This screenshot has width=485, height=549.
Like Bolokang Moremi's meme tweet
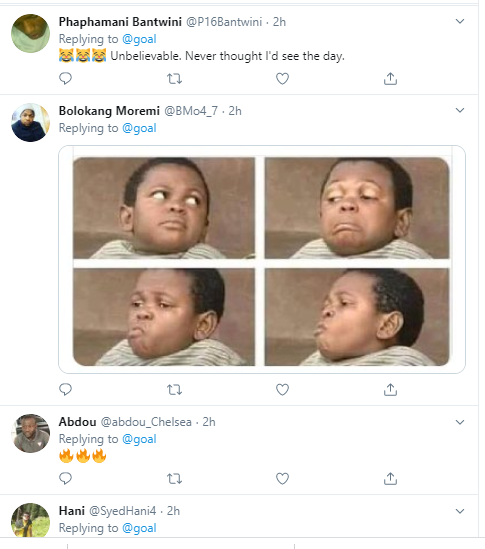[x=282, y=389]
